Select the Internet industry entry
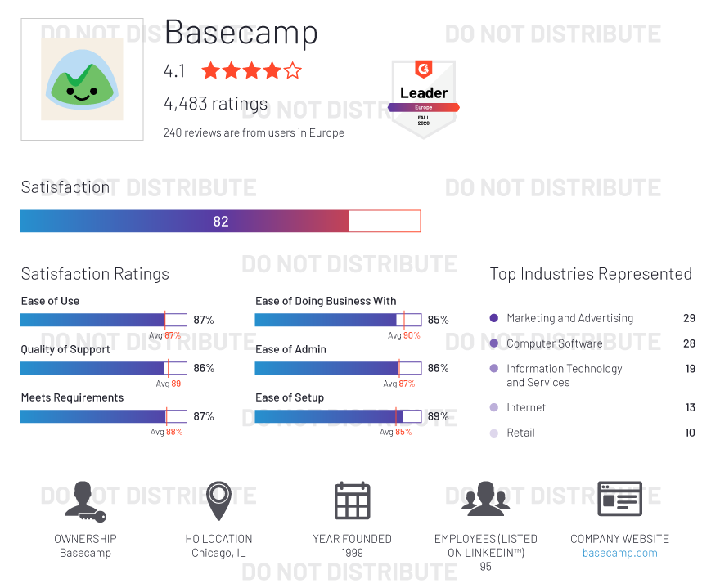720x588 pixels. pyautogui.click(x=526, y=407)
